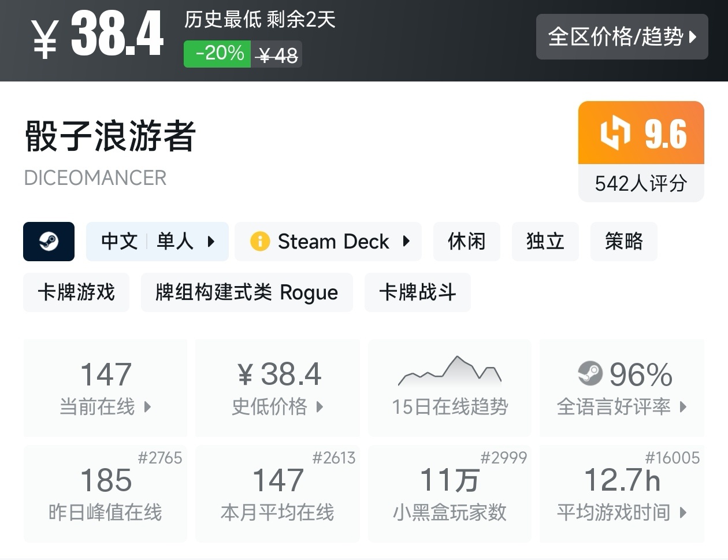Tap the 牌组构建式类 Rogue tag
Viewport: 728px width, 560px height.
point(247,292)
